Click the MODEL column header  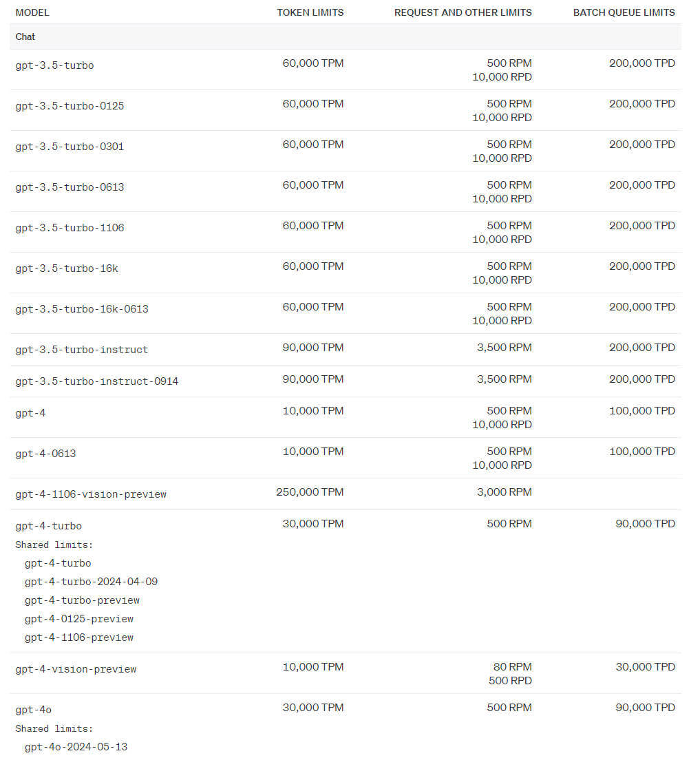tap(32, 12)
